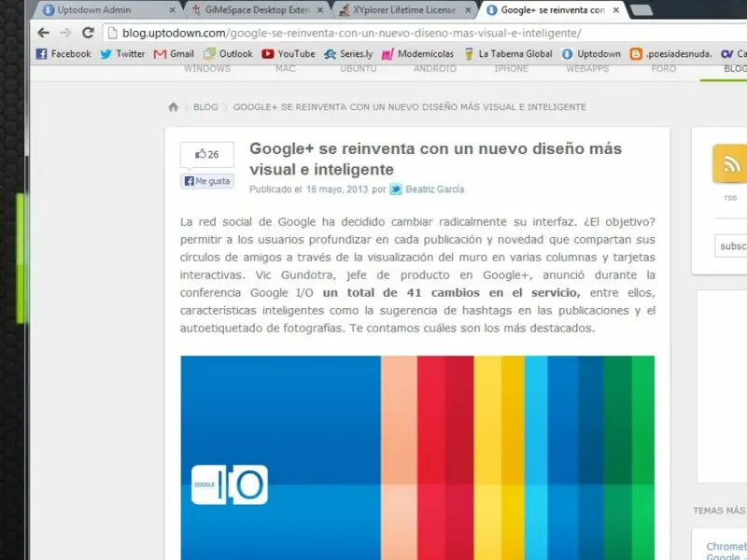This screenshot has width=747, height=560.
Task: Click the Google I/O logo in the image
Action: click(230, 484)
